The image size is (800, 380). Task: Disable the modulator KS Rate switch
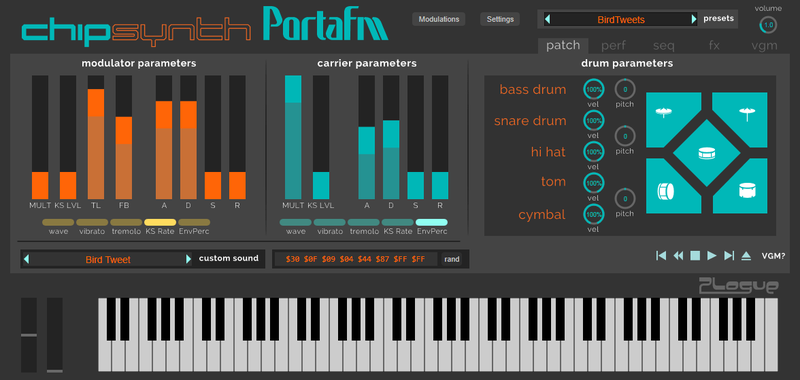pos(160,222)
